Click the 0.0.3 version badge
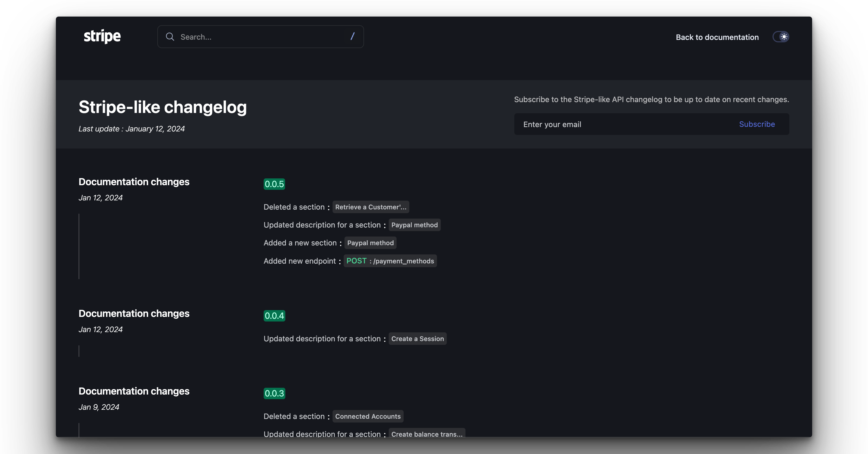Image resolution: width=868 pixels, height=454 pixels. [x=274, y=393]
